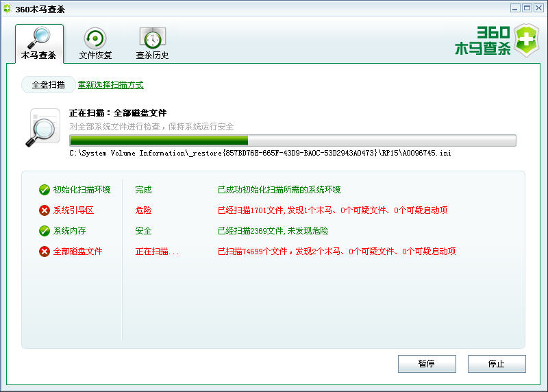Screen dimensions: 548x392
Task: Maximize the 360木马查杀 window
Action: 527,8
